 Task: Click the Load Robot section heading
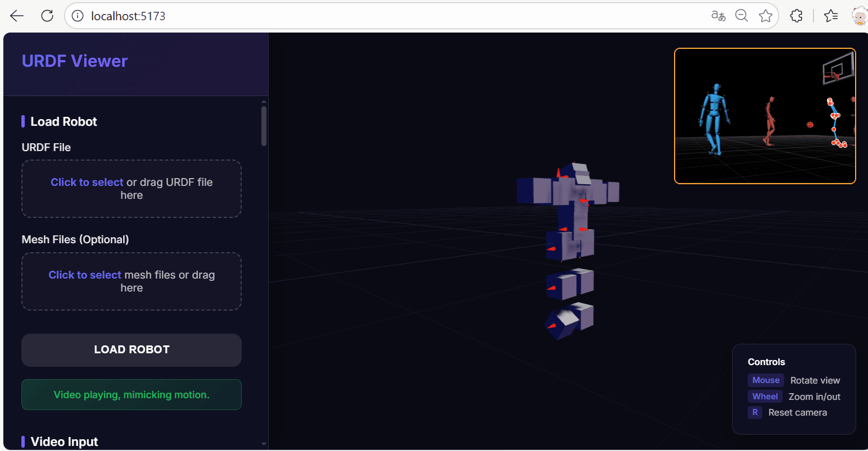click(64, 121)
